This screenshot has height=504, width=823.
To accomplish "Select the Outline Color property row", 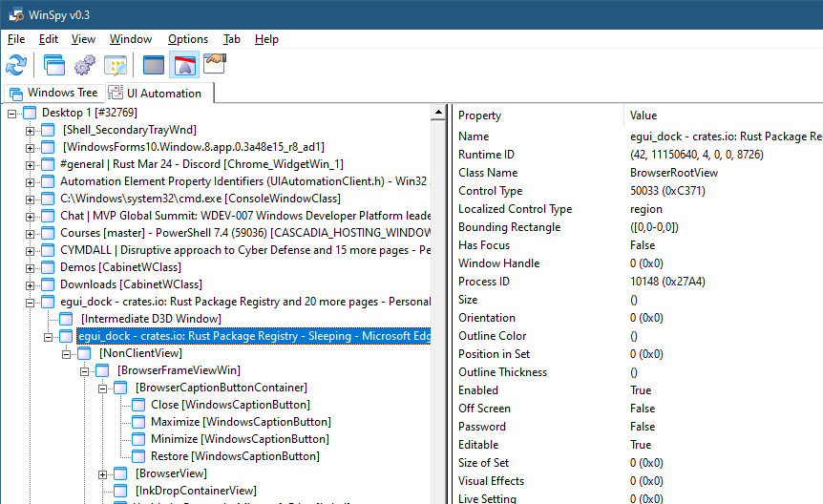I will (x=638, y=335).
